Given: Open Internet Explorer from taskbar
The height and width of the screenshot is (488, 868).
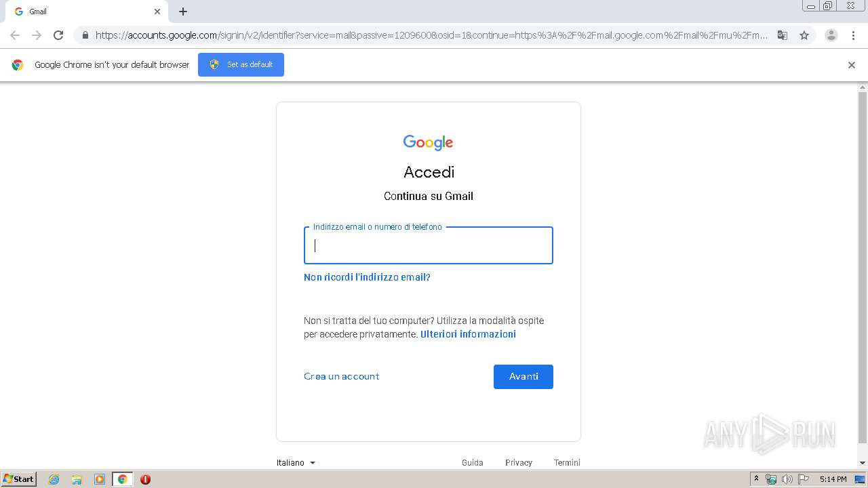Looking at the screenshot, I should click(x=54, y=479).
